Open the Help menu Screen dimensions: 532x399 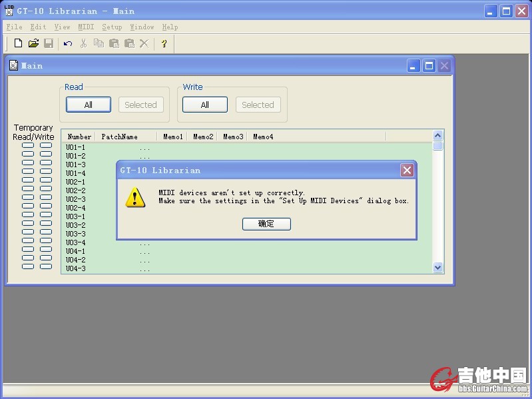170,27
